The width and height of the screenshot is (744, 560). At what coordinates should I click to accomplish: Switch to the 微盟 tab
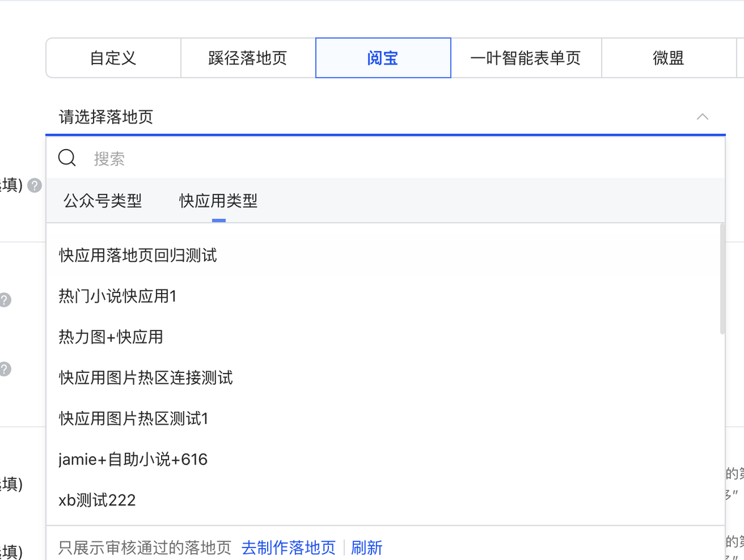tap(668, 58)
